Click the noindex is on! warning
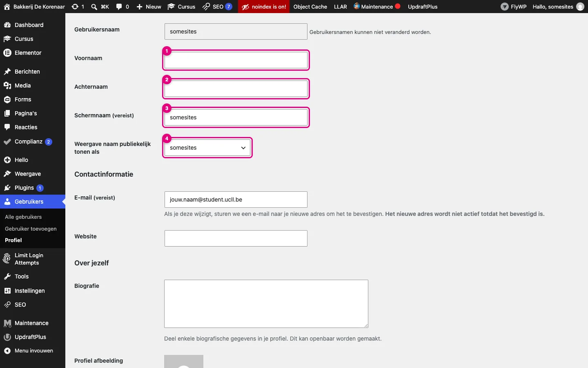 click(264, 7)
